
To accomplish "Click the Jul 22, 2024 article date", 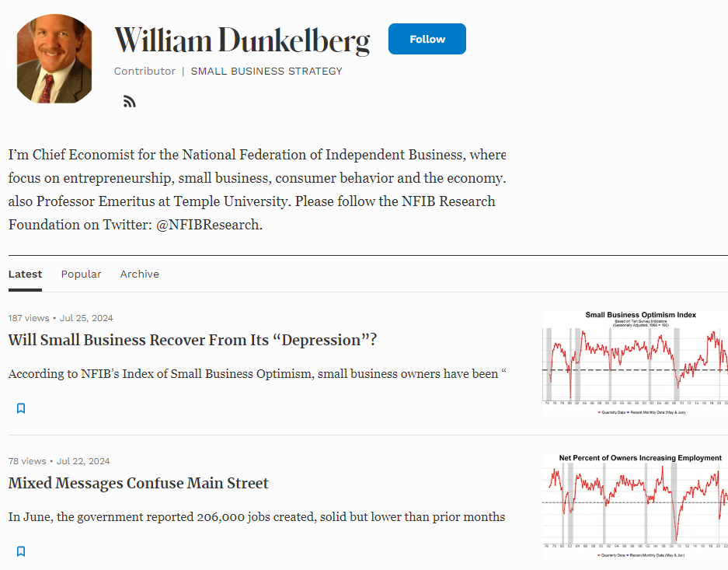I will pos(83,461).
